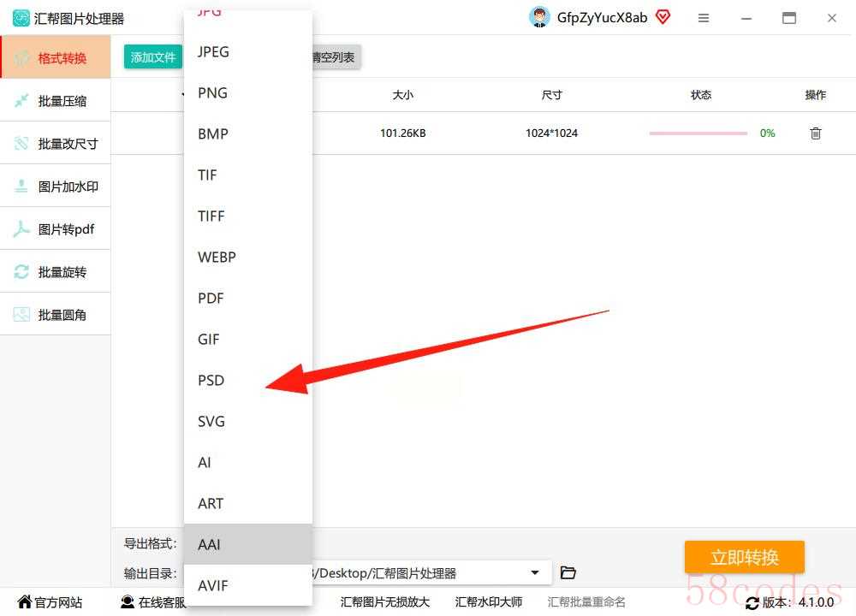Click the 大小 column header

pos(403,95)
